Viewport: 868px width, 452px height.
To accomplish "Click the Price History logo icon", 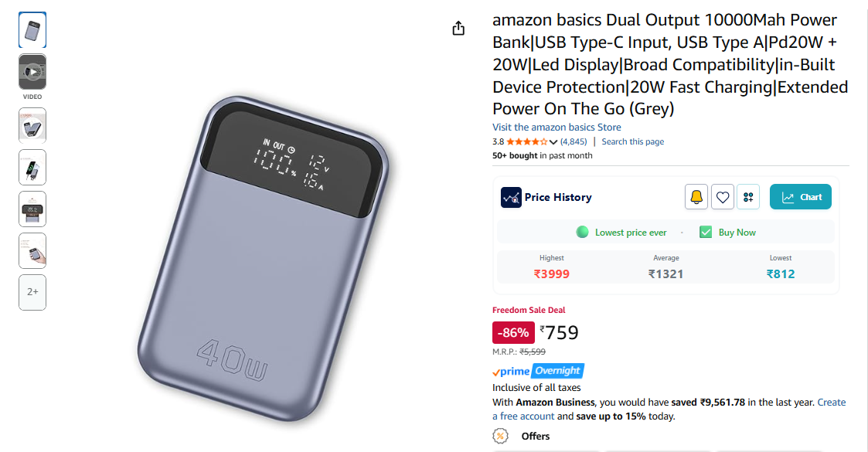I will (x=511, y=197).
